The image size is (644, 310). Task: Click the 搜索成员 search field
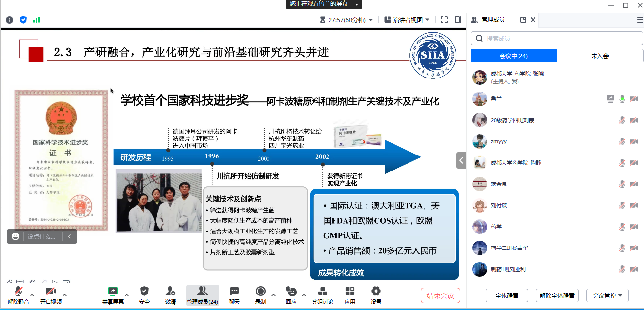click(x=557, y=38)
